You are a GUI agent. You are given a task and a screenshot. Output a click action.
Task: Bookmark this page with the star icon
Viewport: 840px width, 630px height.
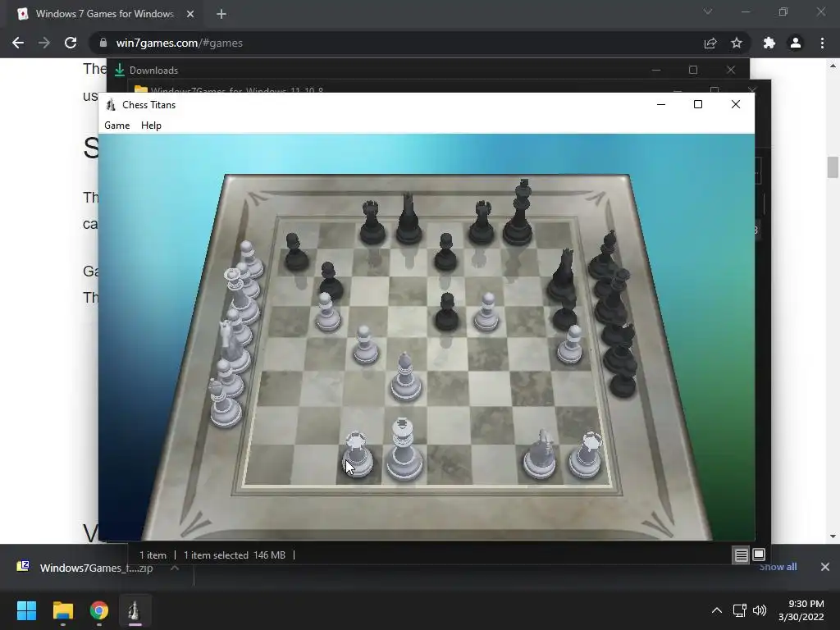[x=737, y=43]
